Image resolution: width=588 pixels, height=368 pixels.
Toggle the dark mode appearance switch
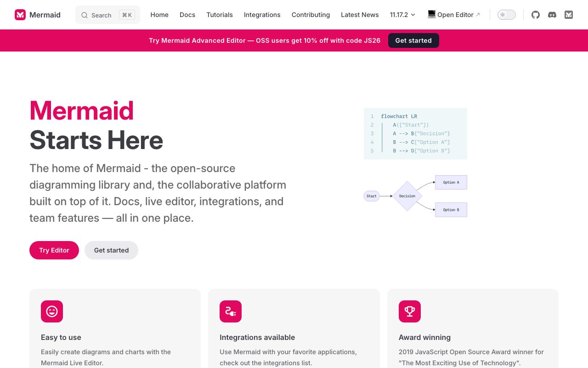click(x=507, y=15)
